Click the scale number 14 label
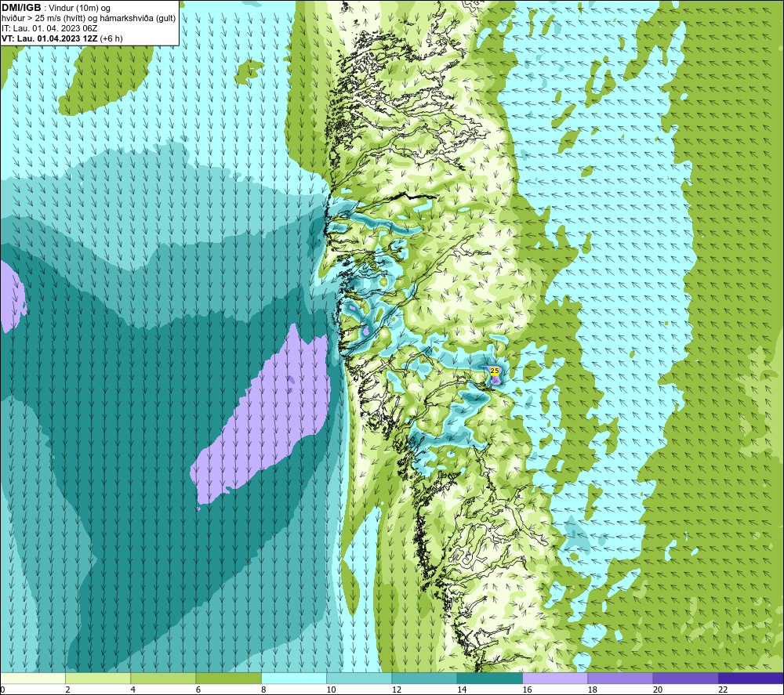Viewport: 784px width, 695px height. pyautogui.click(x=462, y=690)
